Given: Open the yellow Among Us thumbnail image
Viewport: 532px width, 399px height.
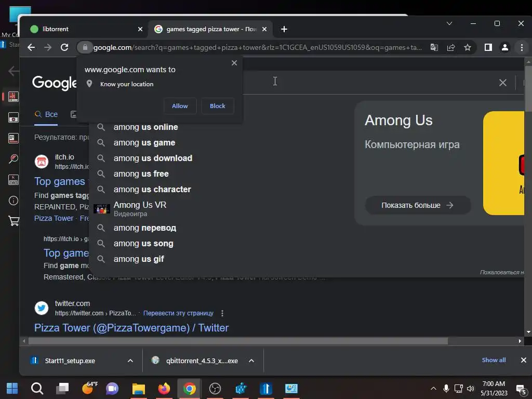Looking at the screenshot, I should click(503, 163).
